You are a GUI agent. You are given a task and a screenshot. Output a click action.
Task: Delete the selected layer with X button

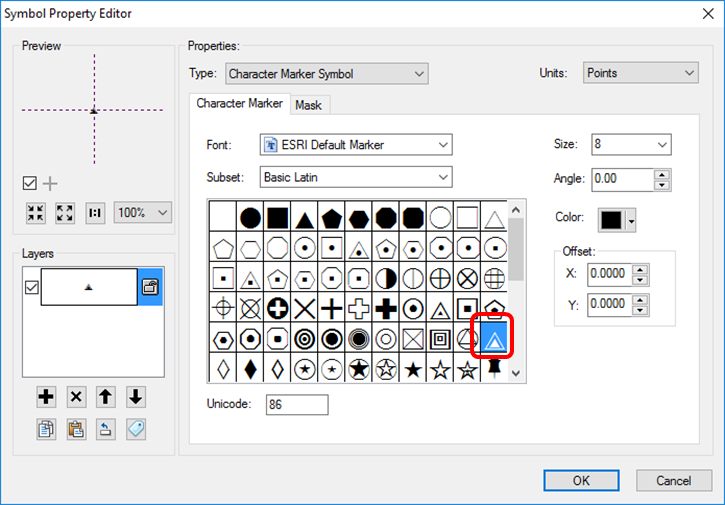(x=76, y=397)
